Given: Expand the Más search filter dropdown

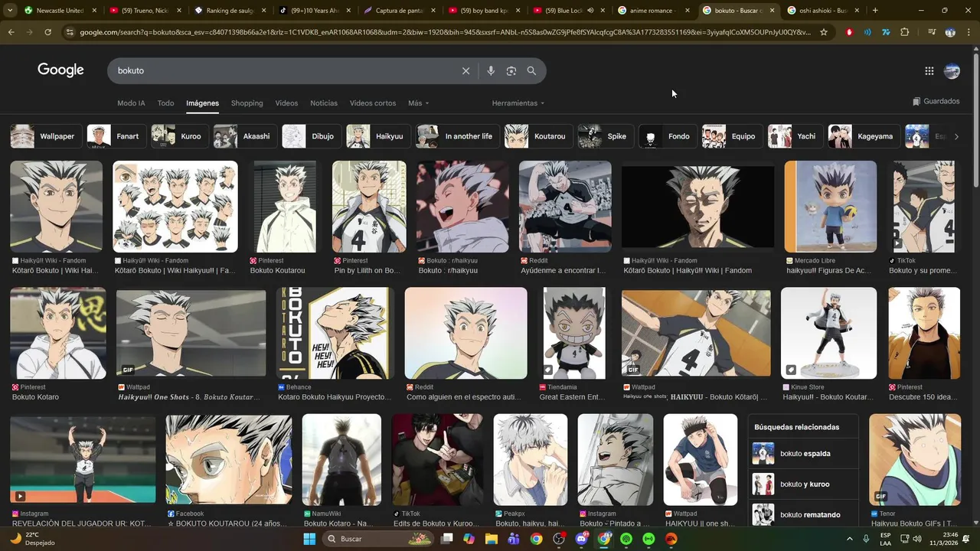Looking at the screenshot, I should (418, 103).
